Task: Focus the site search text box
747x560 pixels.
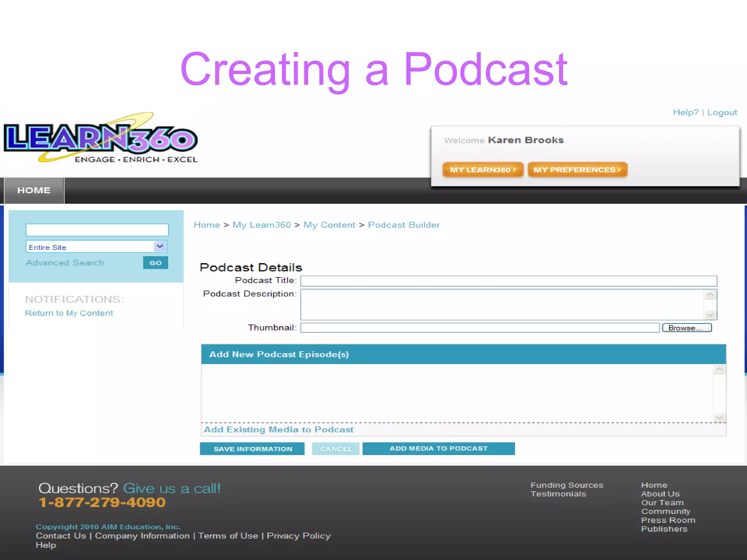Action: pyautogui.click(x=97, y=230)
